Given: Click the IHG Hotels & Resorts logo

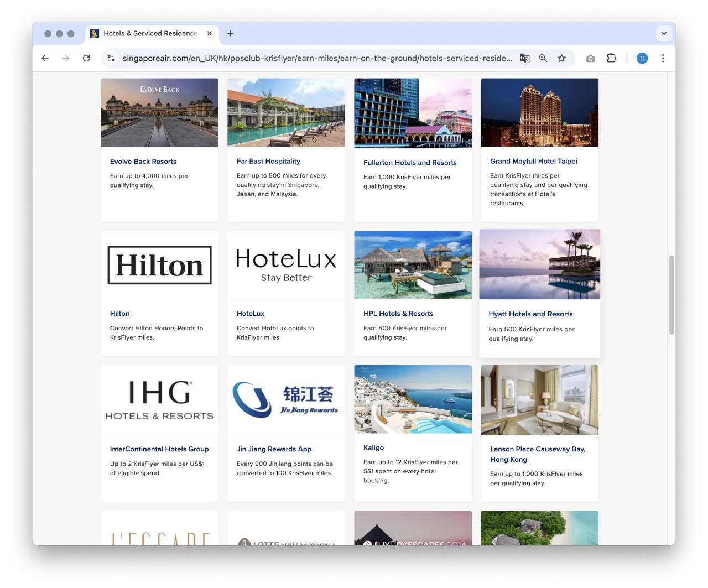Looking at the screenshot, I should point(159,400).
